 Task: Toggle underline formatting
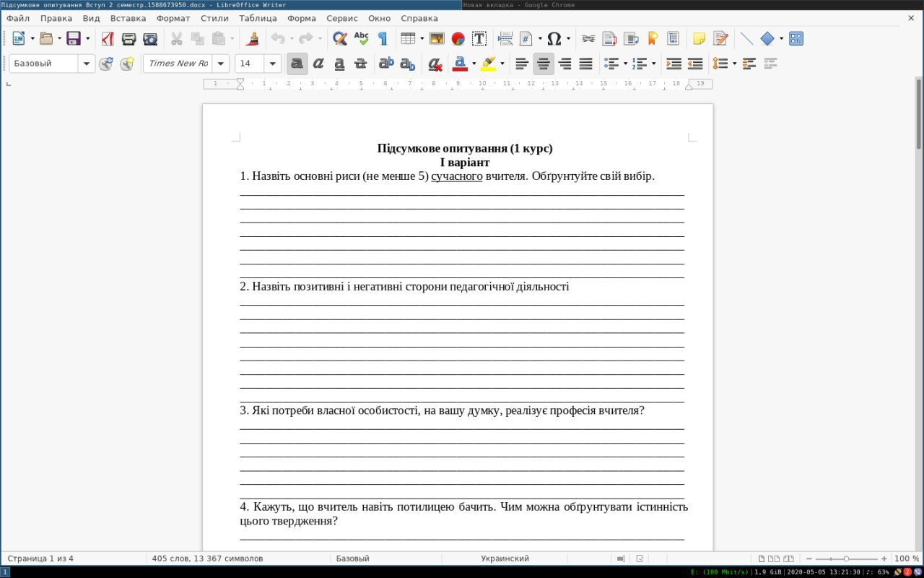tap(339, 64)
